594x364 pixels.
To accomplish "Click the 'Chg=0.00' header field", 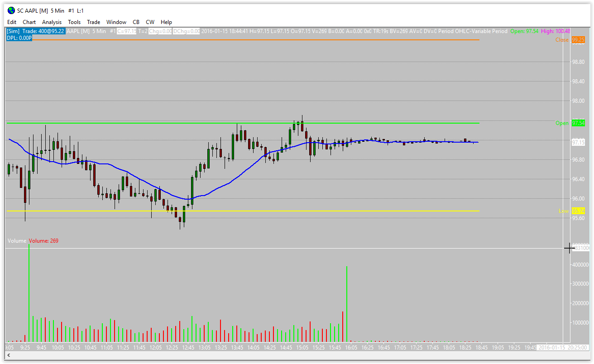I will pos(161,31).
